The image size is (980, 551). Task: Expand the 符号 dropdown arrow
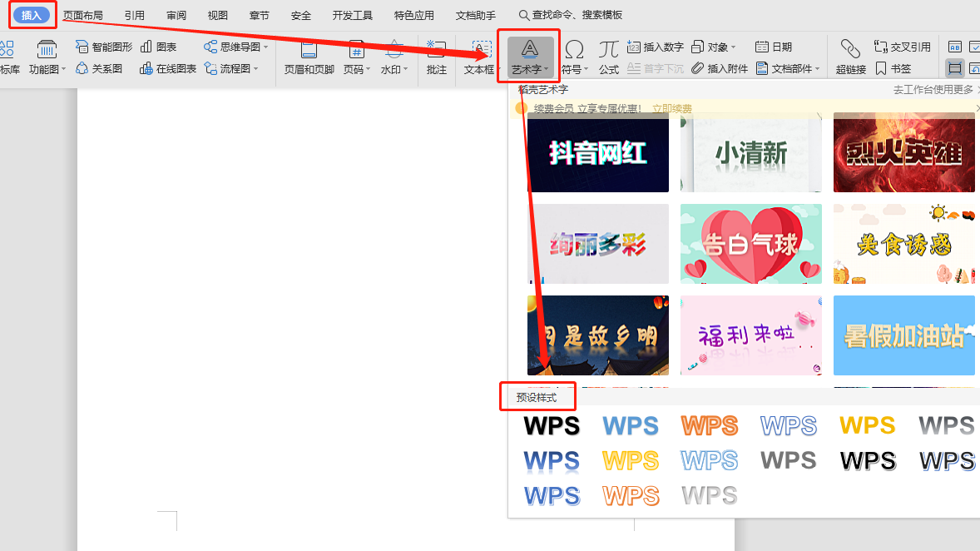(x=587, y=69)
